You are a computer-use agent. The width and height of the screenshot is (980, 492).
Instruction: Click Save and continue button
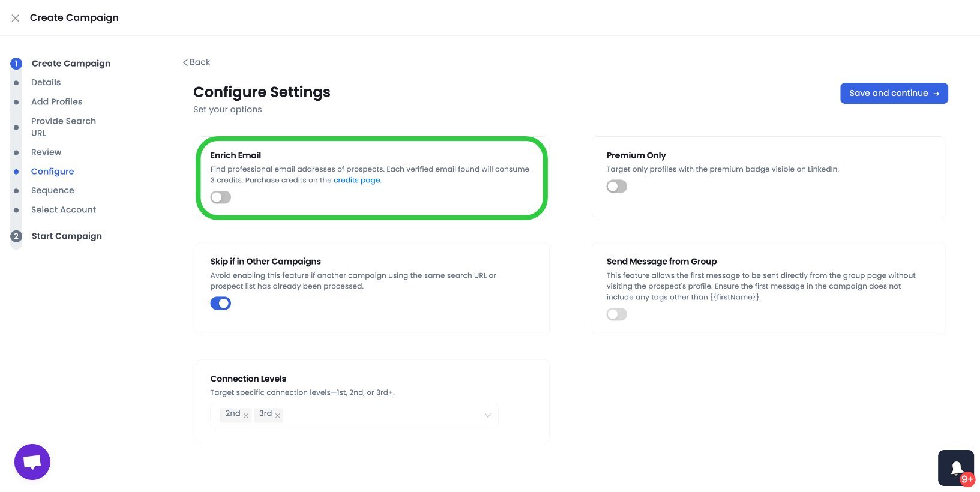(x=894, y=94)
